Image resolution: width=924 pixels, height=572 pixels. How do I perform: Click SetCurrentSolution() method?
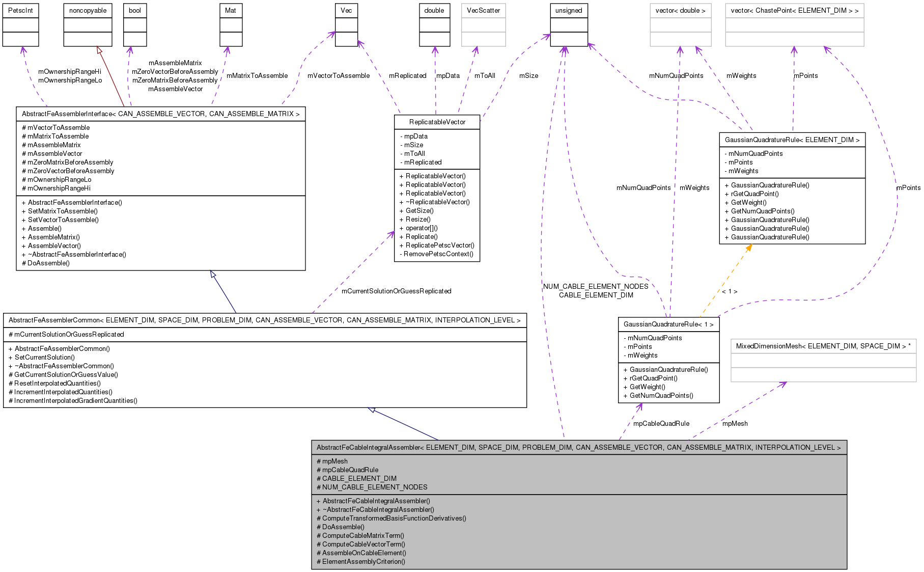(x=42, y=358)
